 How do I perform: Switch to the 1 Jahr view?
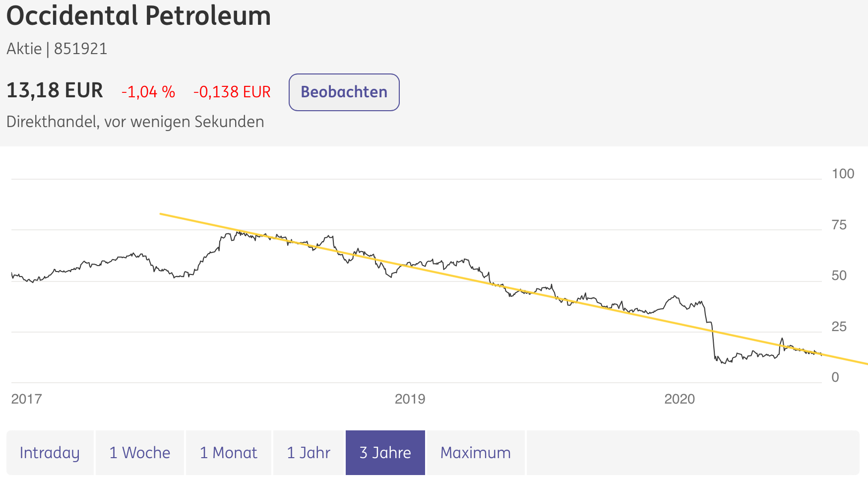click(x=309, y=452)
